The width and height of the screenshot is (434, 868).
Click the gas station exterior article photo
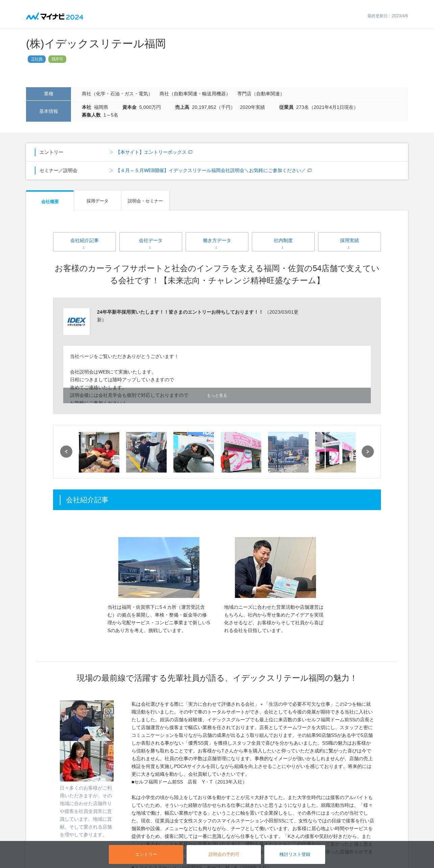[159, 568]
